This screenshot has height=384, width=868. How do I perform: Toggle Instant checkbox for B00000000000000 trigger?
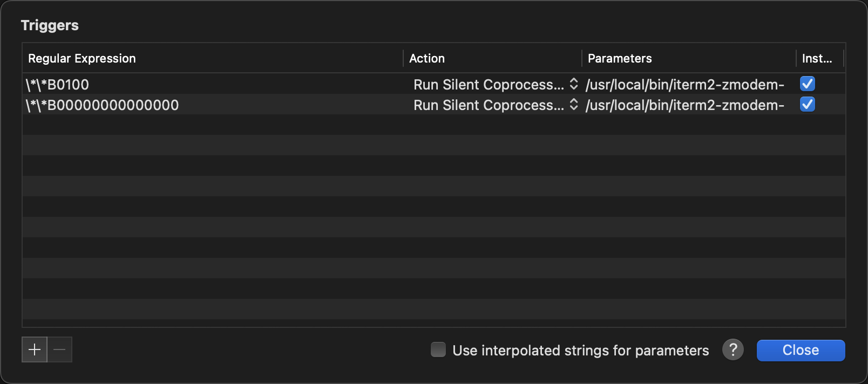point(808,104)
